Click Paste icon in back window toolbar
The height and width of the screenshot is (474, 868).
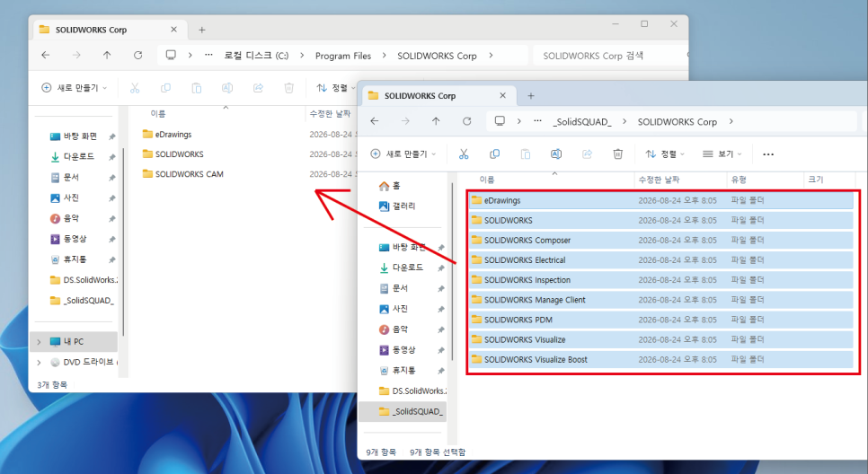[197, 88]
